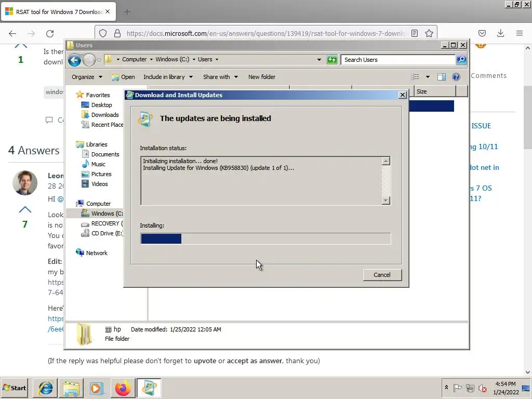Image resolution: width=532 pixels, height=399 pixels.
Task: Click Firefox tracking protection shield icon
Action: [x=103, y=33]
